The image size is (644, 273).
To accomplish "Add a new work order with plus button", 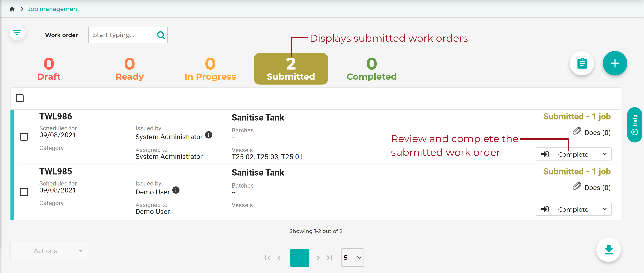I will pos(615,63).
